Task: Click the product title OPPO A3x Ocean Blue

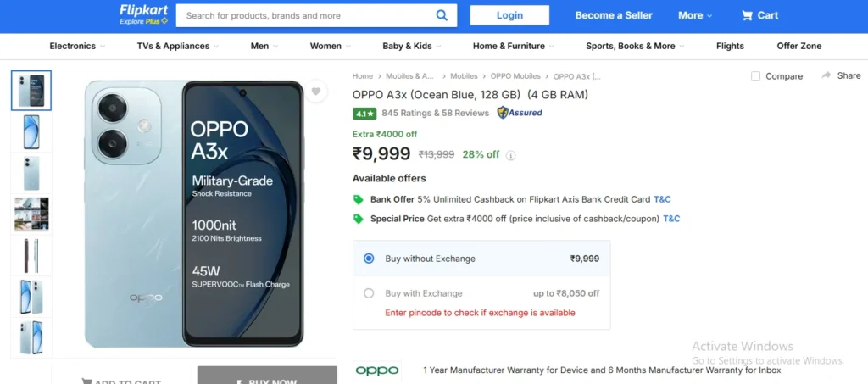Action: [470, 95]
